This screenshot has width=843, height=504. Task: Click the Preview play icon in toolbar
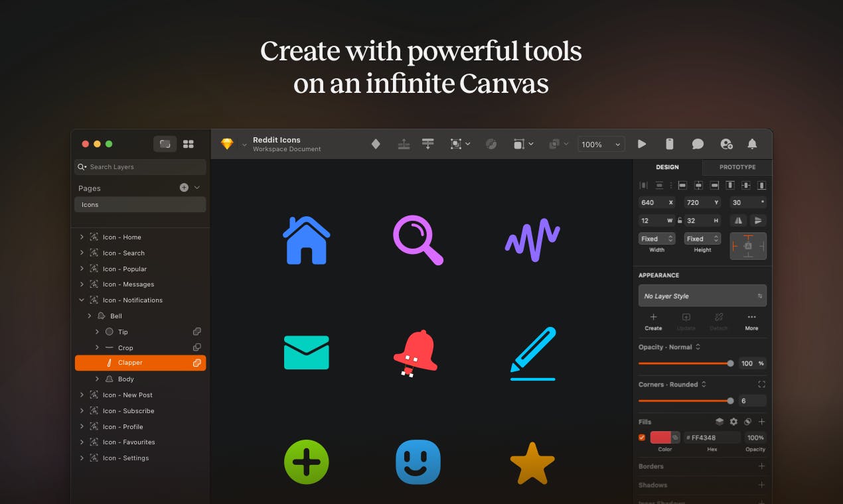(642, 144)
